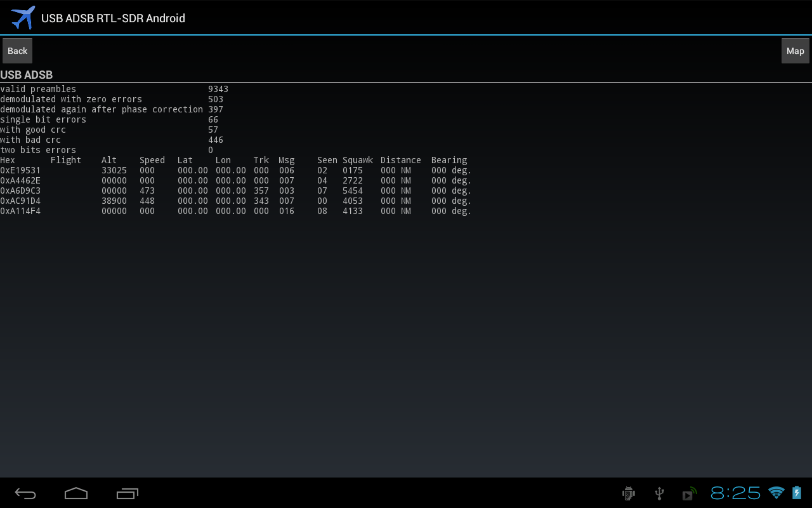812x508 pixels.
Task: Tap the Android debug status icon
Action: pos(629,493)
